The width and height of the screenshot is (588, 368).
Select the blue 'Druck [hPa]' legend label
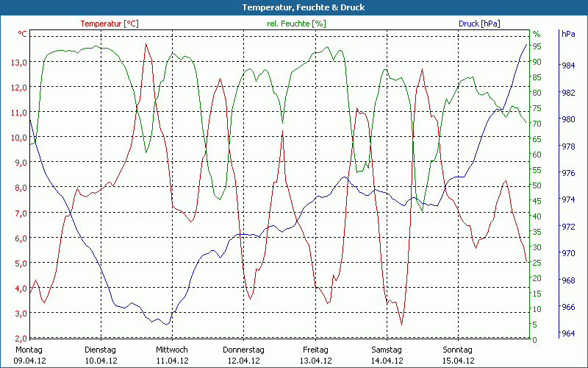(479, 24)
